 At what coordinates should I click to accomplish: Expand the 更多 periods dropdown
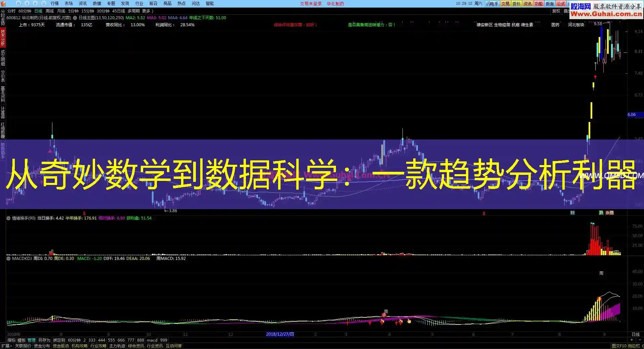pyautogui.click(x=147, y=11)
